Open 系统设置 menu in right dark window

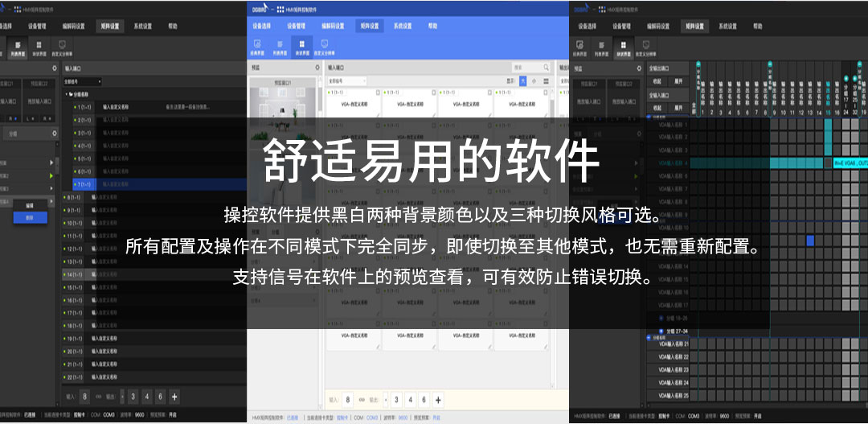click(x=727, y=26)
